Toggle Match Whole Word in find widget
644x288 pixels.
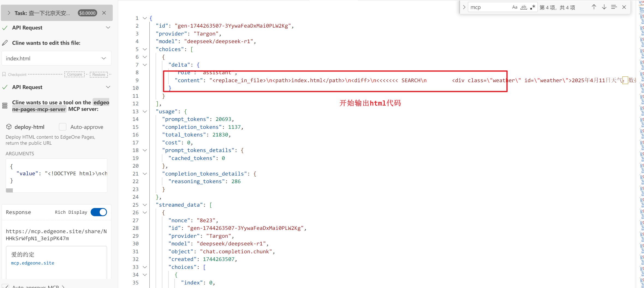tap(524, 7)
